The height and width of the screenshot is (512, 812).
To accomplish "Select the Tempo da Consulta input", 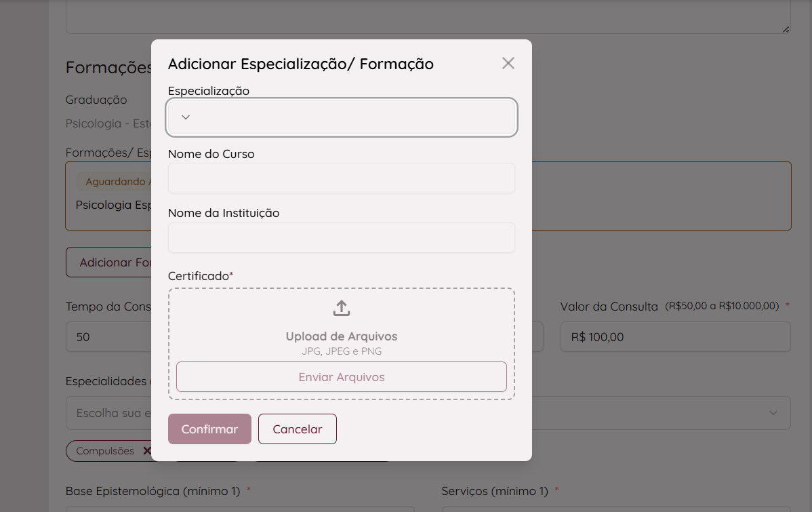I will pyautogui.click(x=108, y=337).
